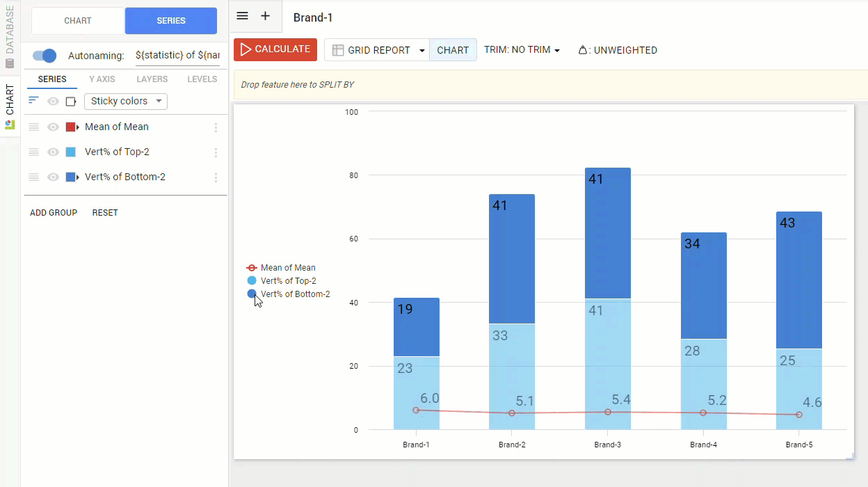Click the light blue Vert% of Top-2 swatch
Image resolution: width=868 pixels, height=487 pixels.
(x=70, y=152)
